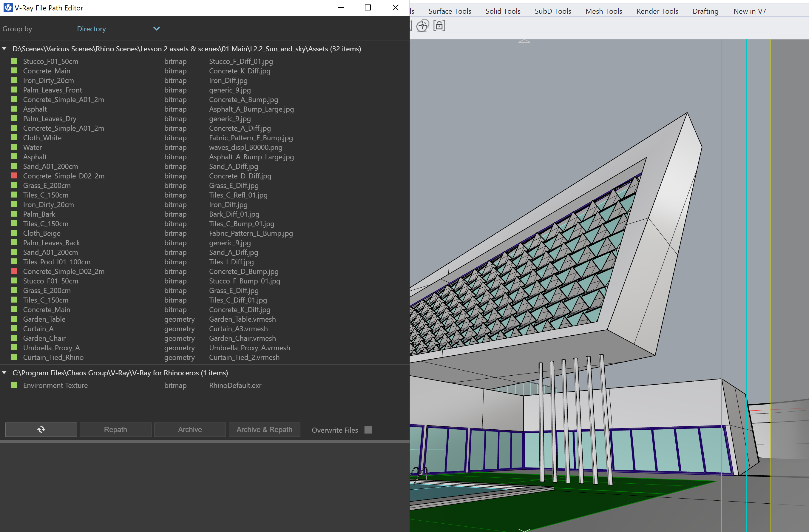Click the Curtain_A3.vrmesh file name

click(x=238, y=329)
